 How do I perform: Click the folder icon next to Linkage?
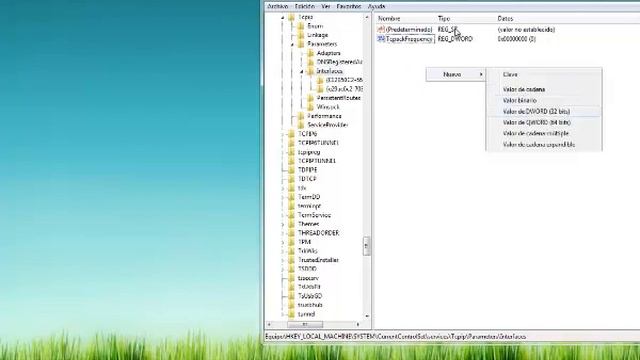click(301, 35)
